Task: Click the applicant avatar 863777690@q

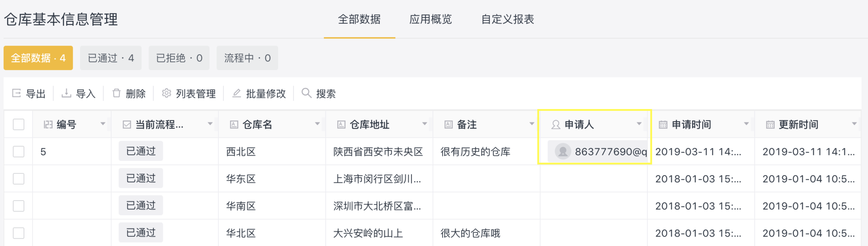Action: (x=563, y=151)
